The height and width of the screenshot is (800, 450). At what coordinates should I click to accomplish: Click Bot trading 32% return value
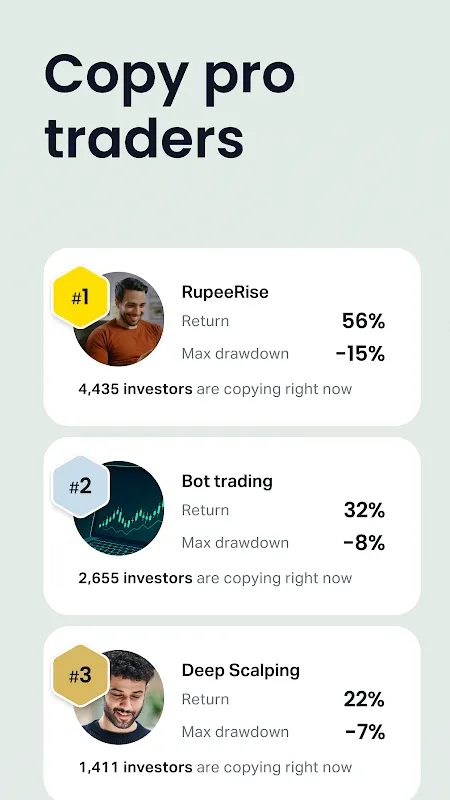[x=364, y=510]
